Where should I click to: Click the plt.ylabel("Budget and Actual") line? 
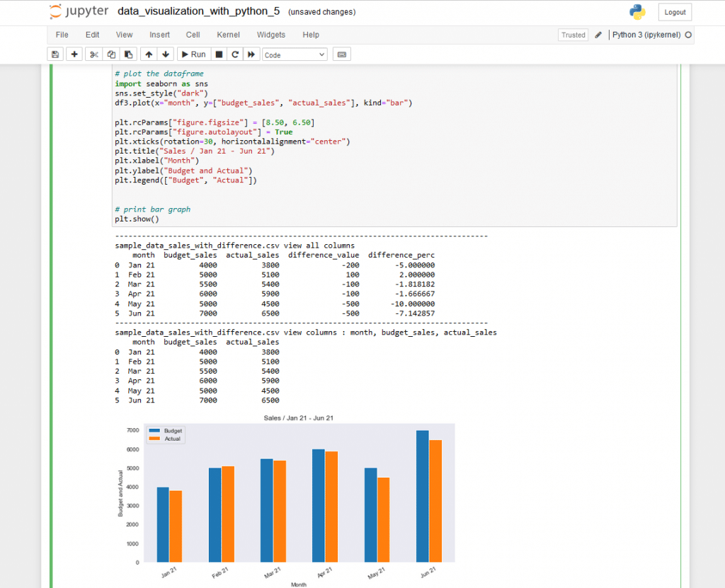point(183,171)
